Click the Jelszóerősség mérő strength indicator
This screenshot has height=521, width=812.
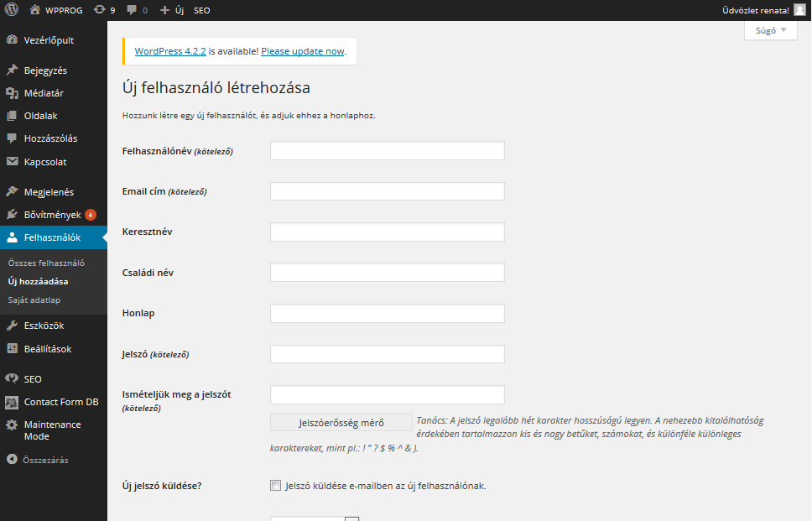tap(341, 423)
